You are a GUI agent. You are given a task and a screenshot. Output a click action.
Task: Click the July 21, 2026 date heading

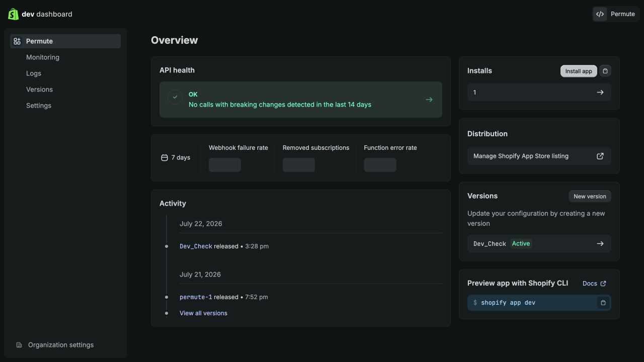(x=200, y=275)
